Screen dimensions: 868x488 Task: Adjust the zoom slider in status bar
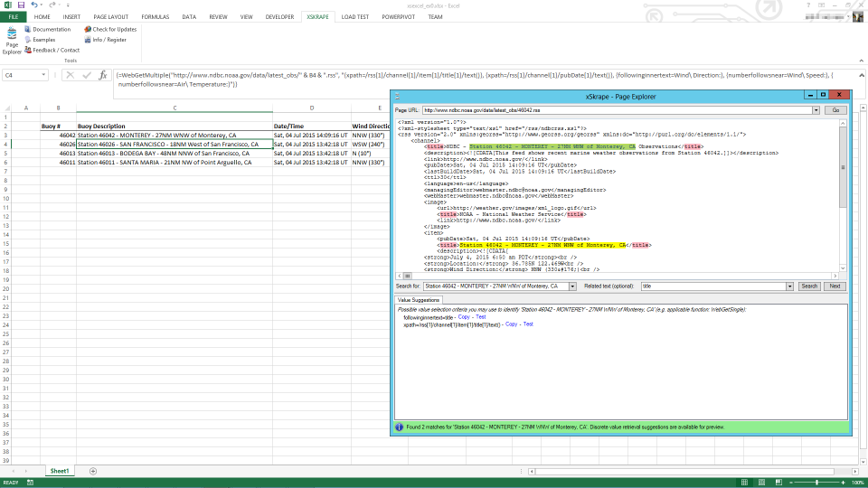[x=816, y=483]
